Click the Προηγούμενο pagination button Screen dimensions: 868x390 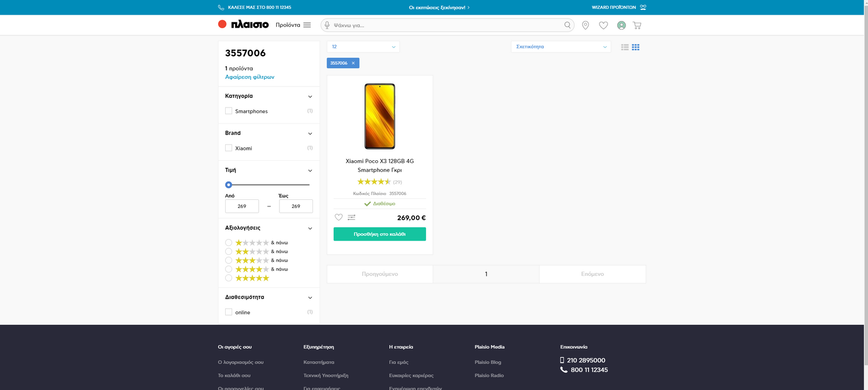(x=380, y=274)
